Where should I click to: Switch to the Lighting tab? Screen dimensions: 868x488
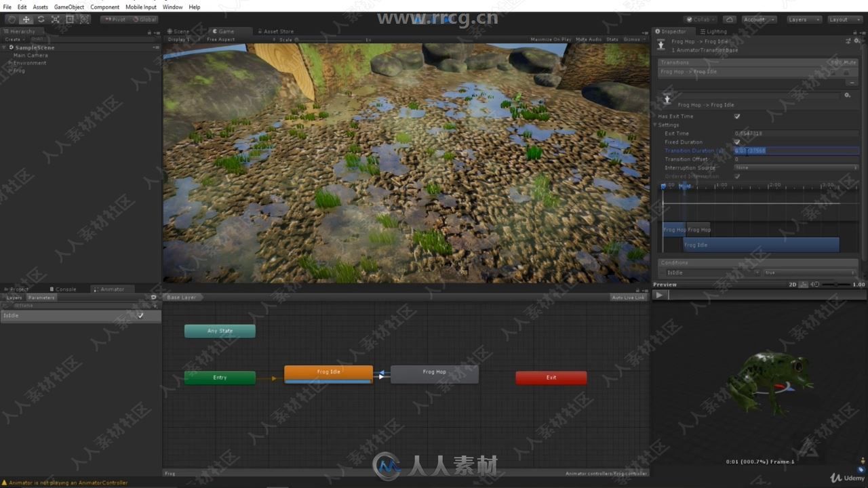point(713,31)
